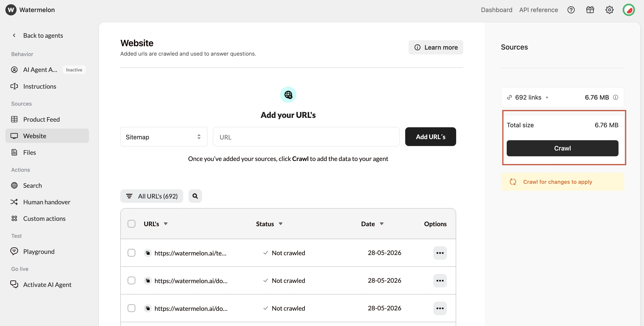Open options menu for the third URL row
This screenshot has height=326, width=644.
440,308
